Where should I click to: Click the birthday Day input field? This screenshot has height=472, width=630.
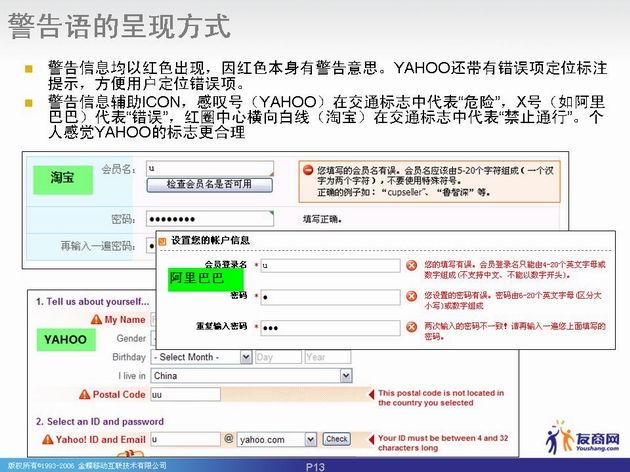pyautogui.click(x=277, y=357)
